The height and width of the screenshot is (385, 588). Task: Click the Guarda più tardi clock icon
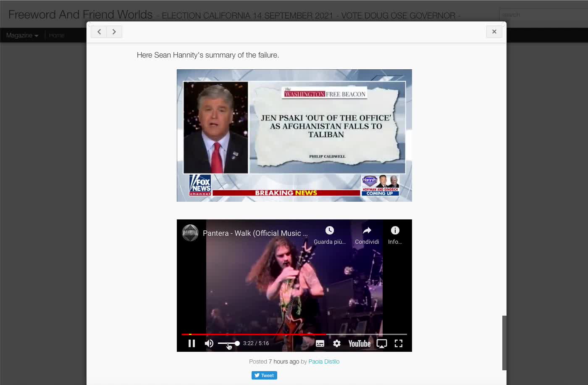click(x=330, y=230)
